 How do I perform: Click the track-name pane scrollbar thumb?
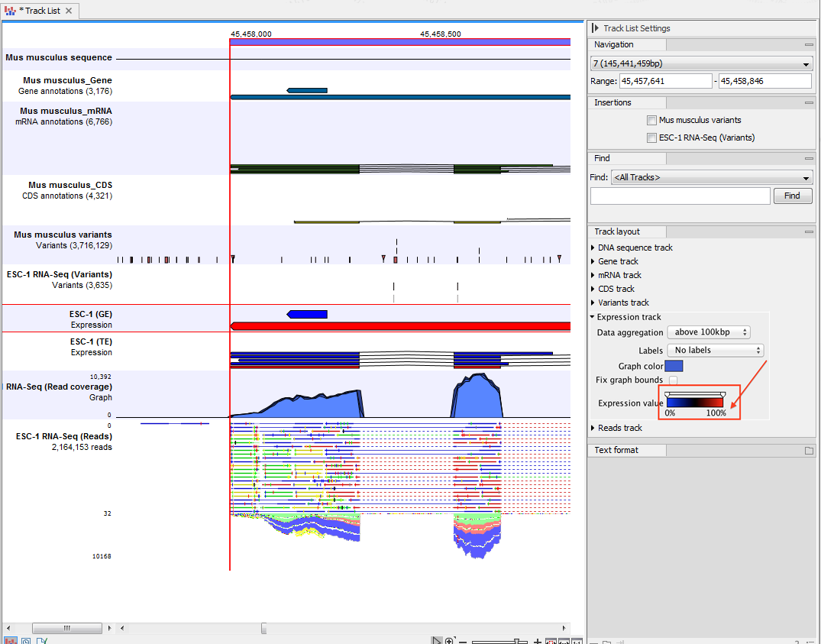(67, 628)
